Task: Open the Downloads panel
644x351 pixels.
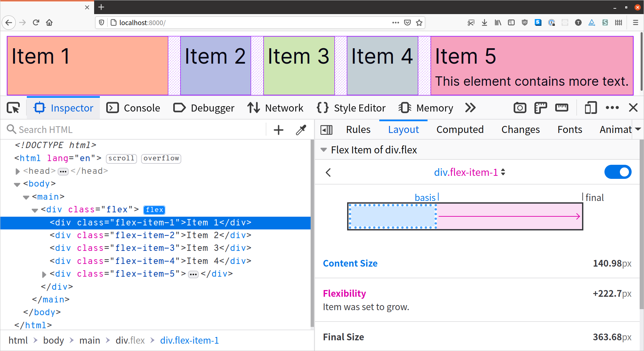Action: pyautogui.click(x=485, y=22)
